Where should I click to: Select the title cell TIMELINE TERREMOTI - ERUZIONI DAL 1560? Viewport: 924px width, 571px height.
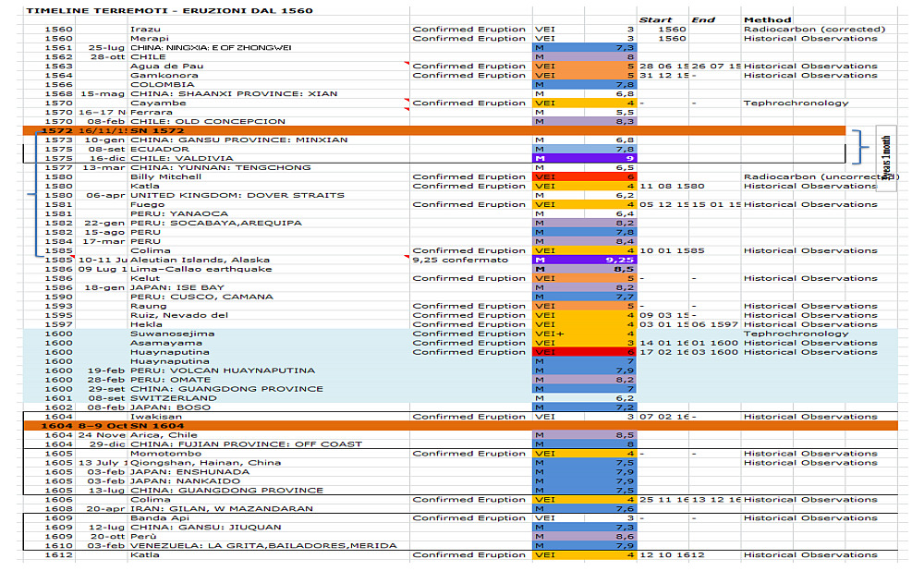[x=170, y=10]
